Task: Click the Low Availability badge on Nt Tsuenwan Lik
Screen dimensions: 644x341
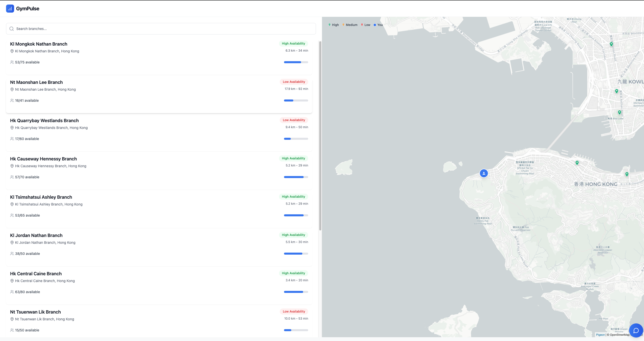Action: coord(294,312)
